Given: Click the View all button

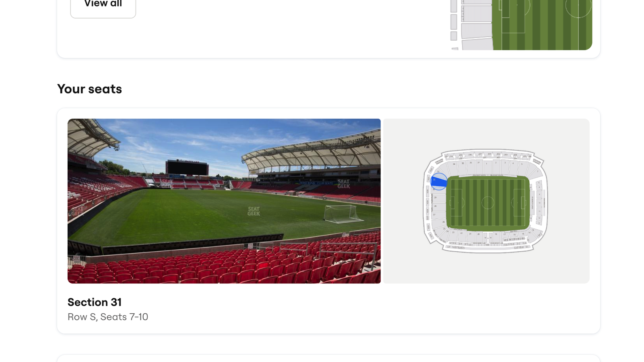Looking at the screenshot, I should [x=103, y=5].
